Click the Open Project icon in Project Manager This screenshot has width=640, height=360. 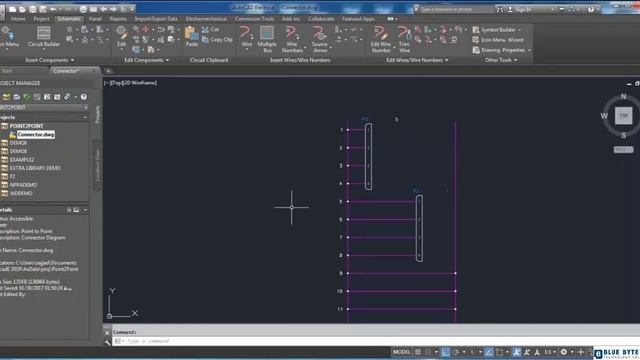click(x=7, y=97)
